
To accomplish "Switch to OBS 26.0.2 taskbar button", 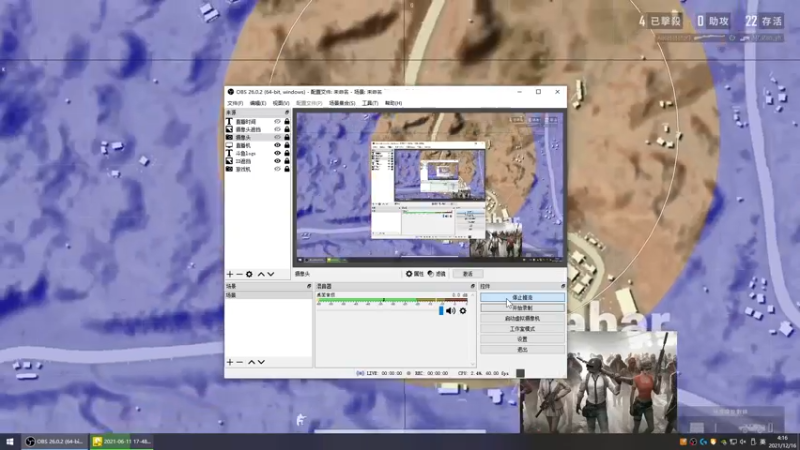I will click(54, 441).
